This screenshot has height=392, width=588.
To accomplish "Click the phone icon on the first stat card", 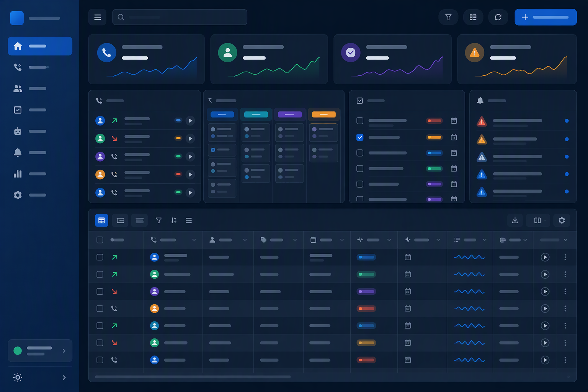I will [107, 52].
